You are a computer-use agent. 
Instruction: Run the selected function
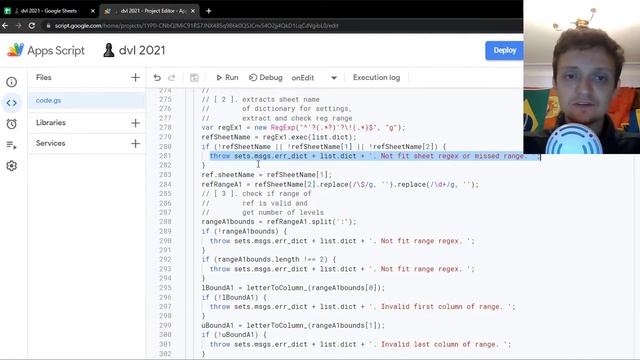click(227, 78)
